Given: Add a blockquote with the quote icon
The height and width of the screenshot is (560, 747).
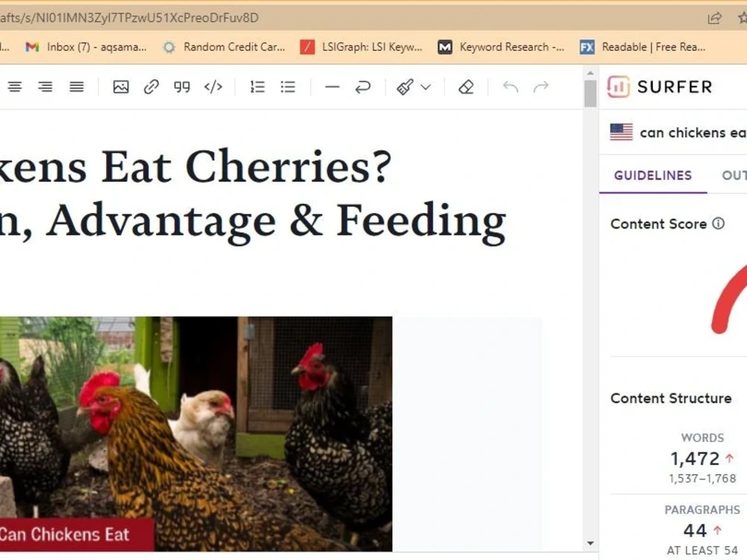Looking at the screenshot, I should click(x=182, y=87).
